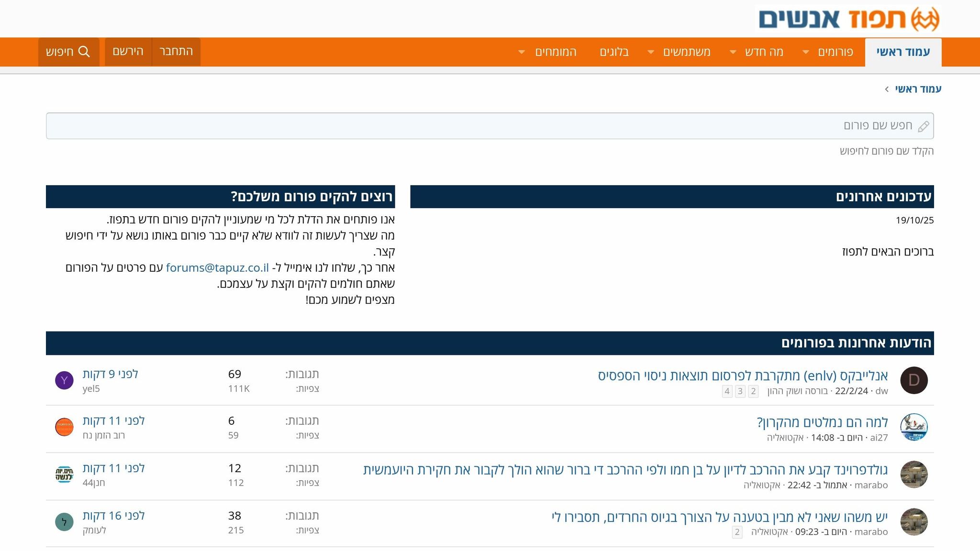Click the forums@tapuz.co.il email link

[217, 268]
